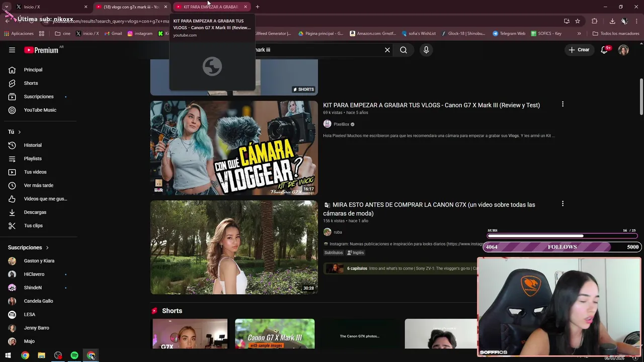Open the tab search dropdown arrow
This screenshot has height=362, width=644.
(7, 7)
